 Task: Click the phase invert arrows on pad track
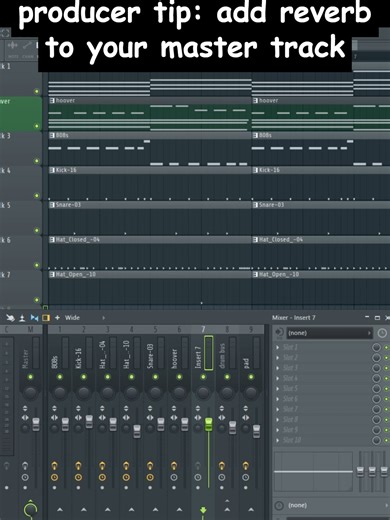point(245,408)
